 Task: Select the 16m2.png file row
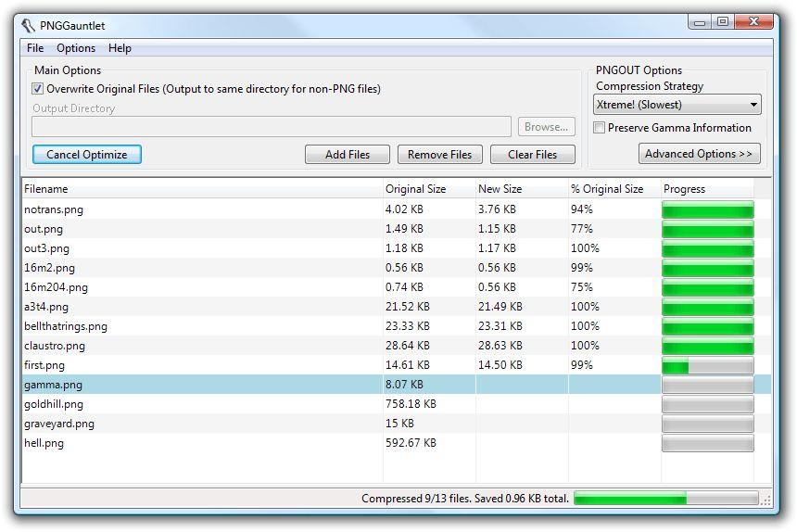pyautogui.click(x=397, y=268)
